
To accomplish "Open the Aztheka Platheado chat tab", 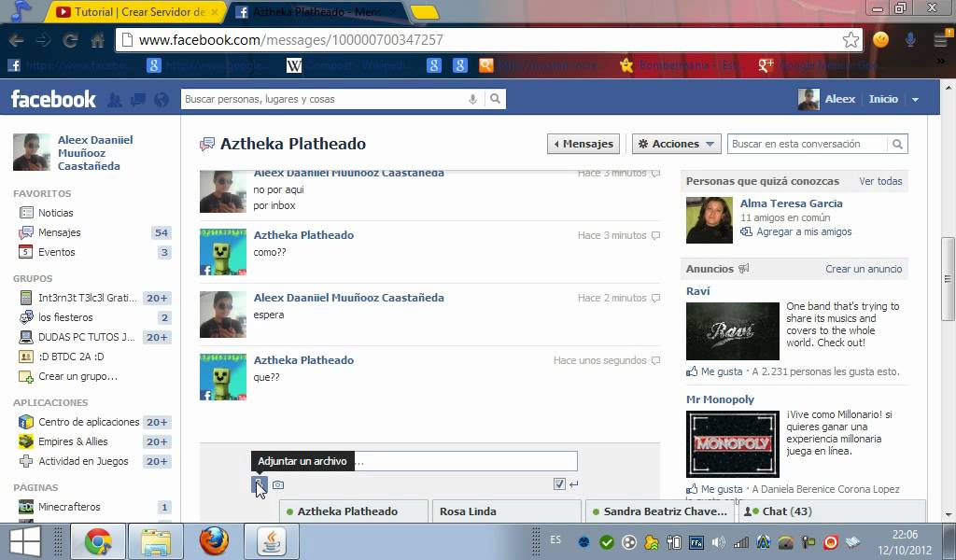I will 354,511.
